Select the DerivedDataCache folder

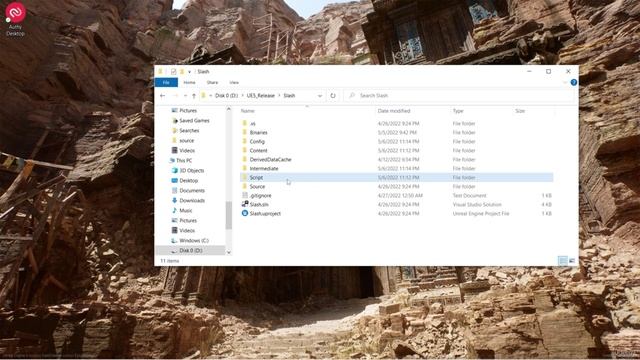pyautogui.click(x=270, y=160)
